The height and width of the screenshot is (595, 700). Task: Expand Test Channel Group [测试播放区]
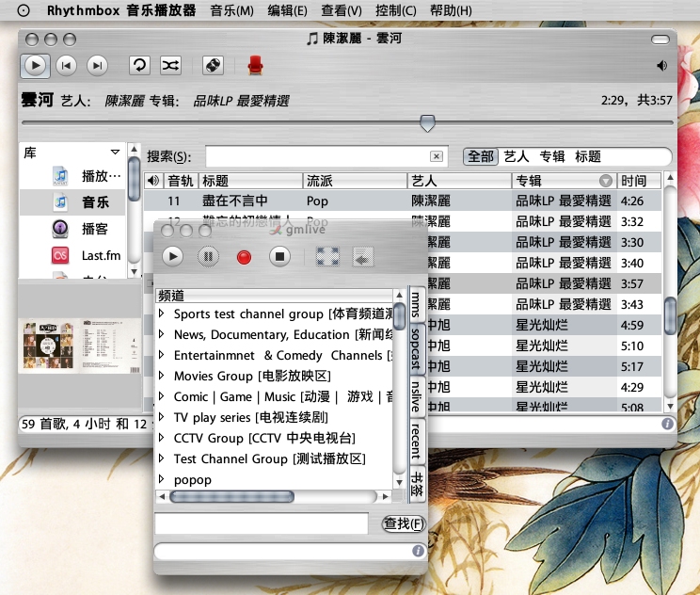162,458
